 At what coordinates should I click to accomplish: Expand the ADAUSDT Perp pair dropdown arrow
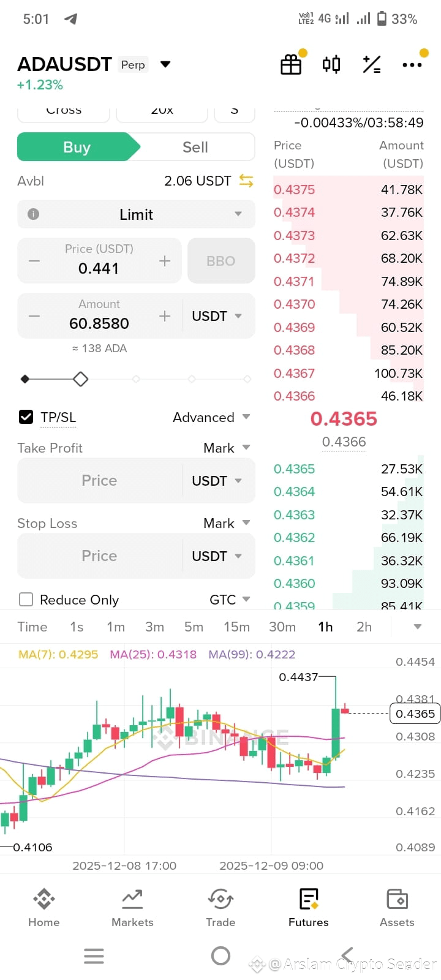coord(165,64)
